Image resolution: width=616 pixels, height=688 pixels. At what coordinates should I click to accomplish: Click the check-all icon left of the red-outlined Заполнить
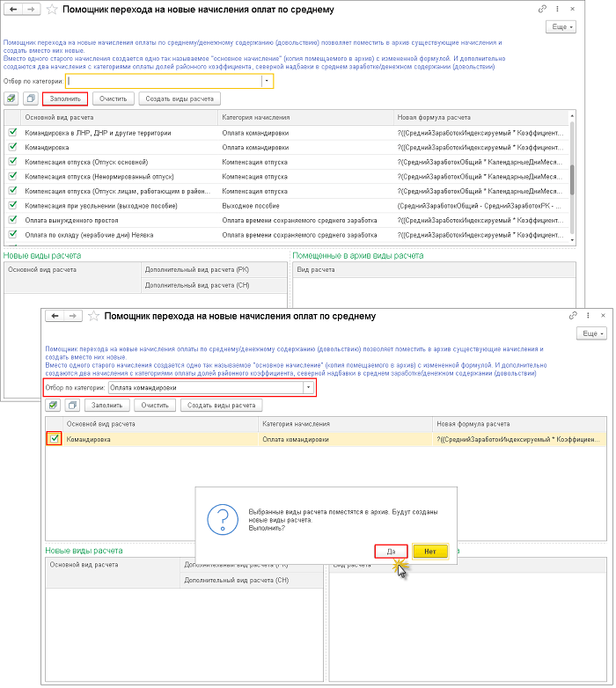[11, 99]
